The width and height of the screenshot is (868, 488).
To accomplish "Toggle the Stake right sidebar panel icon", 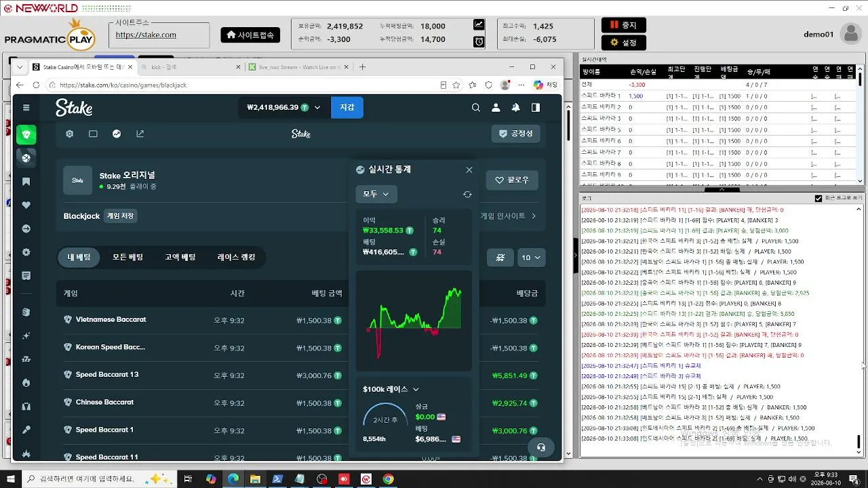I will click(x=536, y=107).
